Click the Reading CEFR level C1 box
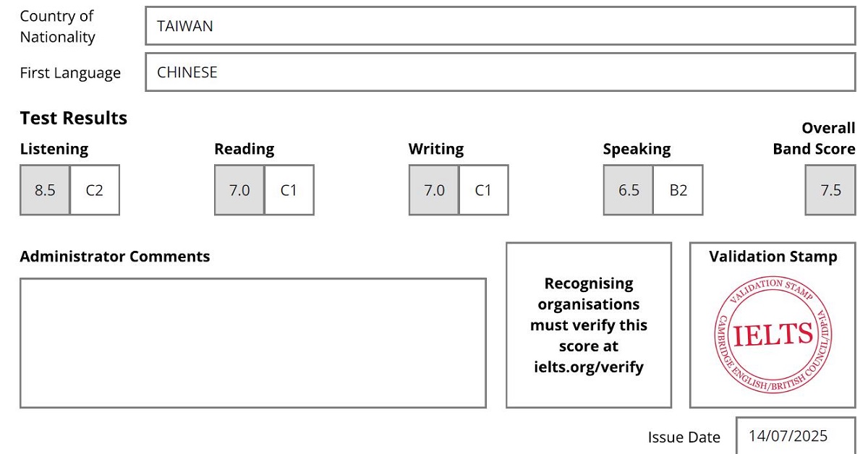 [x=289, y=190]
